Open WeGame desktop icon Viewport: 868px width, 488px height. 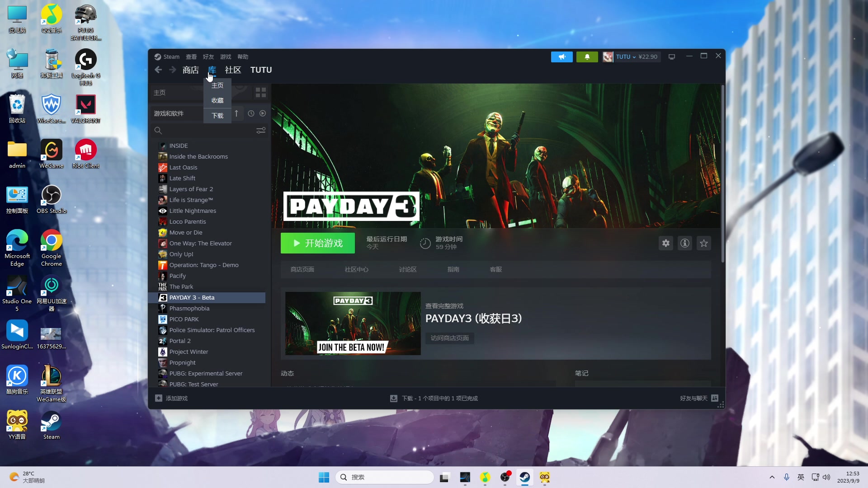(51, 154)
